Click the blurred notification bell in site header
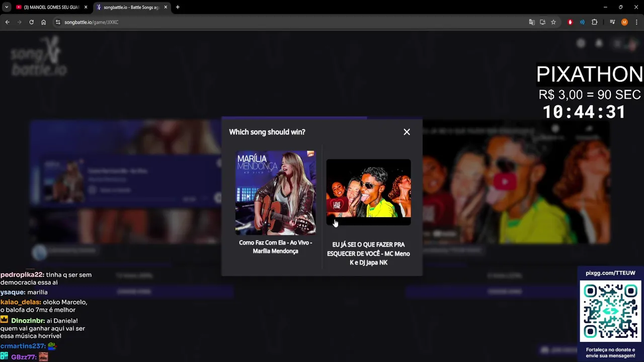The height and width of the screenshot is (362, 644). [599, 44]
